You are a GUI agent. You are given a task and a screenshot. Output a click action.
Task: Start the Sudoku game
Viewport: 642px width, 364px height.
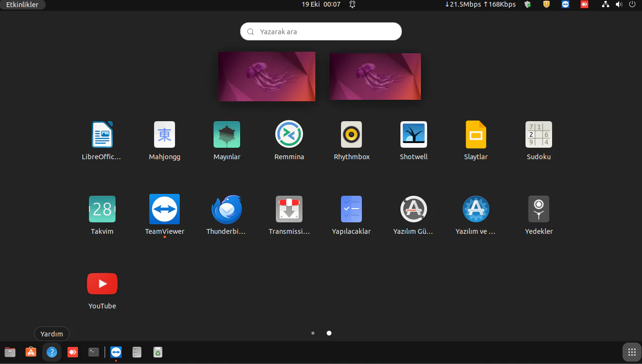pyautogui.click(x=538, y=134)
